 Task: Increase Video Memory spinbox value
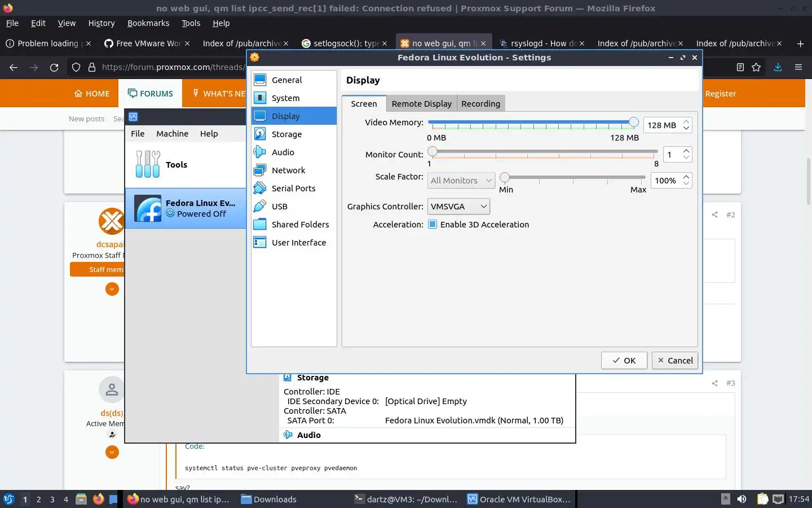tap(686, 121)
